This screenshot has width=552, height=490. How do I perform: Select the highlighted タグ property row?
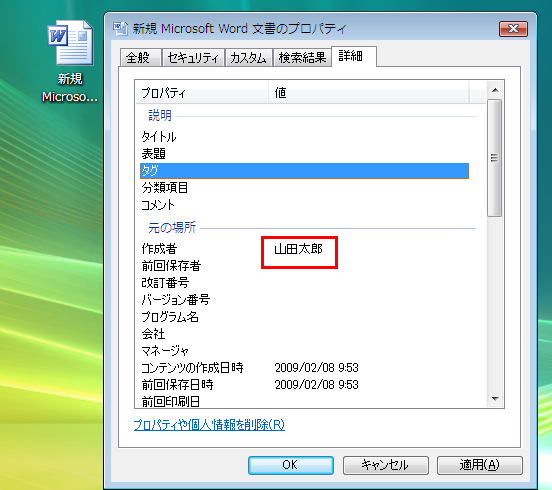coord(304,171)
